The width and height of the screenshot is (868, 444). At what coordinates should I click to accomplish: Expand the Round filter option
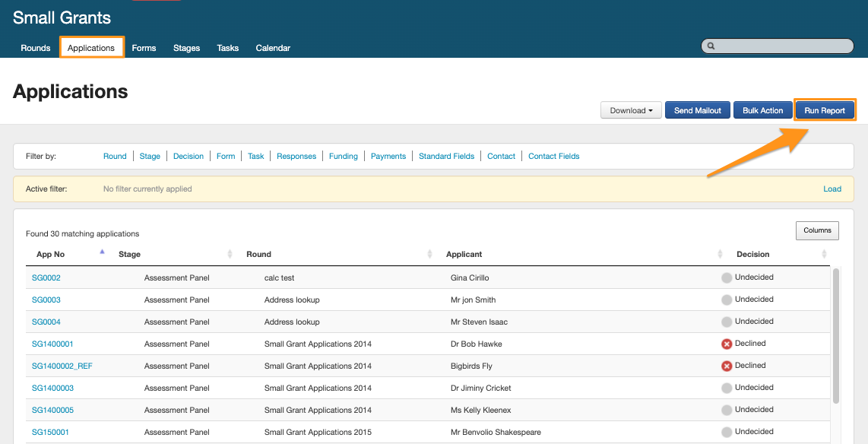point(115,156)
